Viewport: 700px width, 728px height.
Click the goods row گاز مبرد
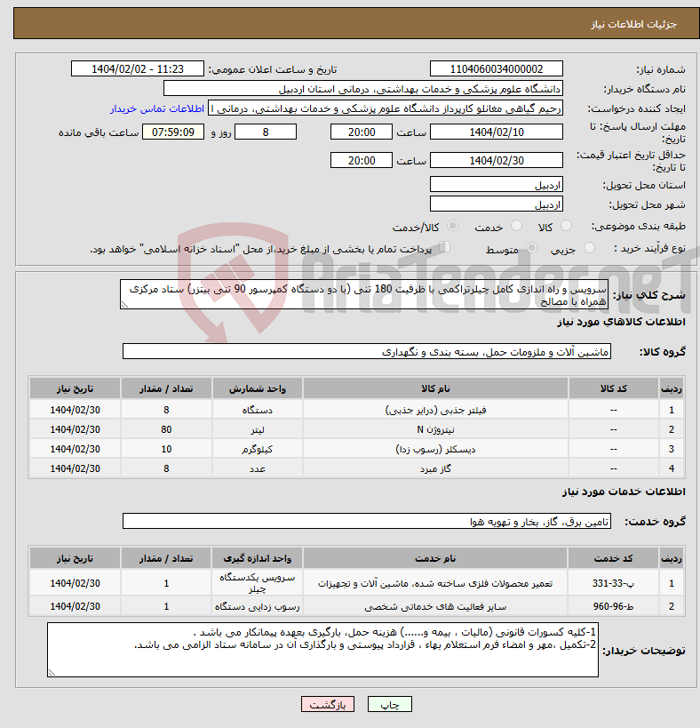[357, 468]
